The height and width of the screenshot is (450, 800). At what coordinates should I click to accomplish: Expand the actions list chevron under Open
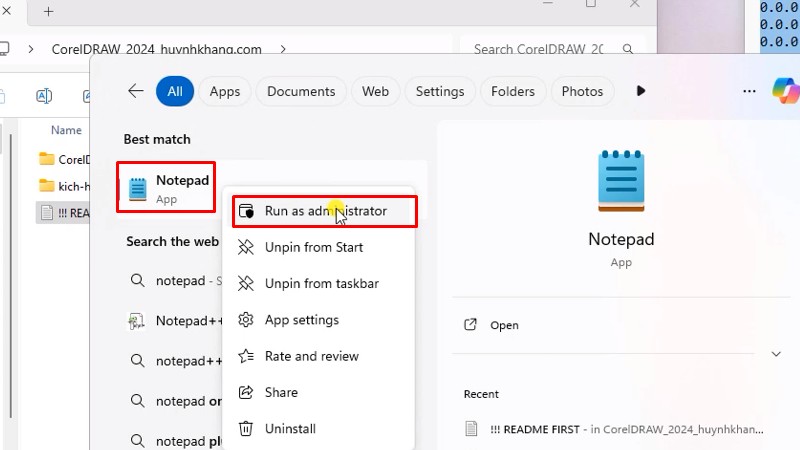[775, 354]
